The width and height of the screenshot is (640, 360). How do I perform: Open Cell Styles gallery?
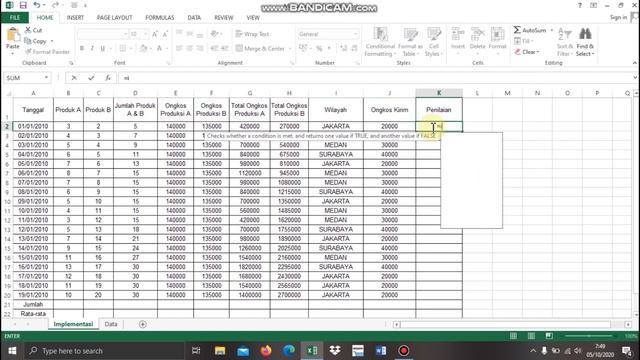433,42
